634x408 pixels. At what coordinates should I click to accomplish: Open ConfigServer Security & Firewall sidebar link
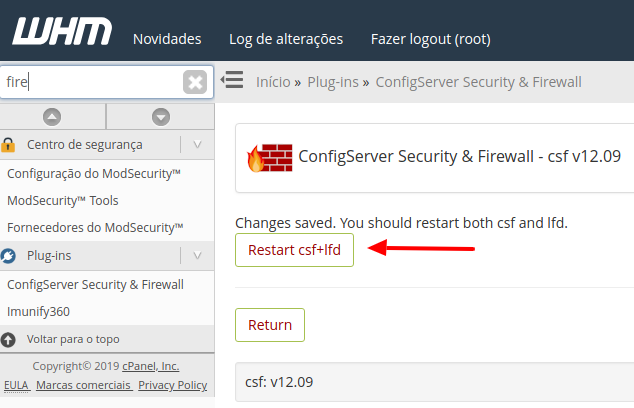(x=95, y=284)
